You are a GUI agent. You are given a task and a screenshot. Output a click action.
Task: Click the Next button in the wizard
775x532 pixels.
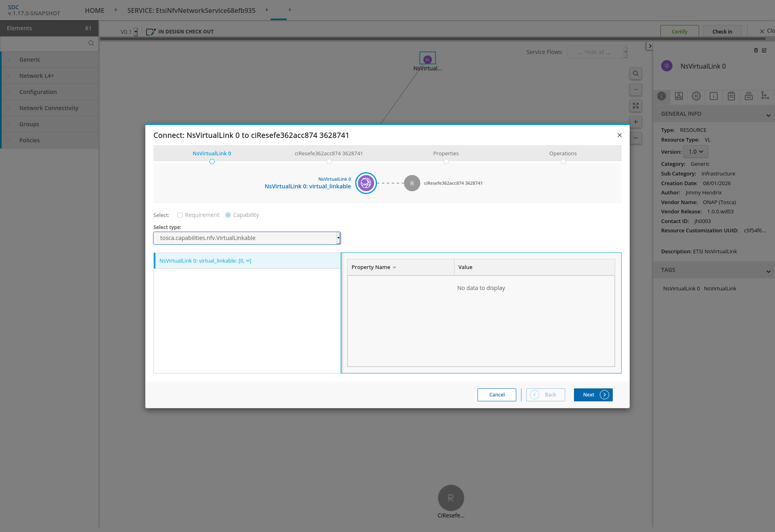[593, 395]
